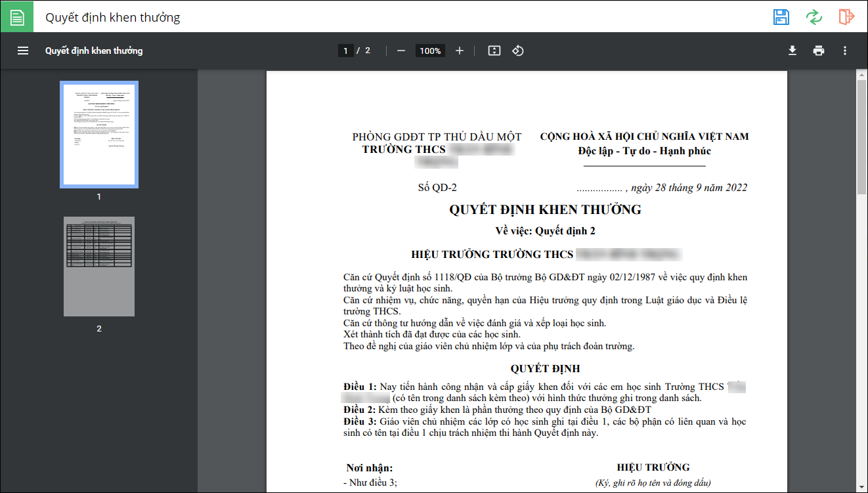Click '(Ký, ghi rõ họ tên và đóng dấu)'
This screenshot has height=493, width=868.
653,482
